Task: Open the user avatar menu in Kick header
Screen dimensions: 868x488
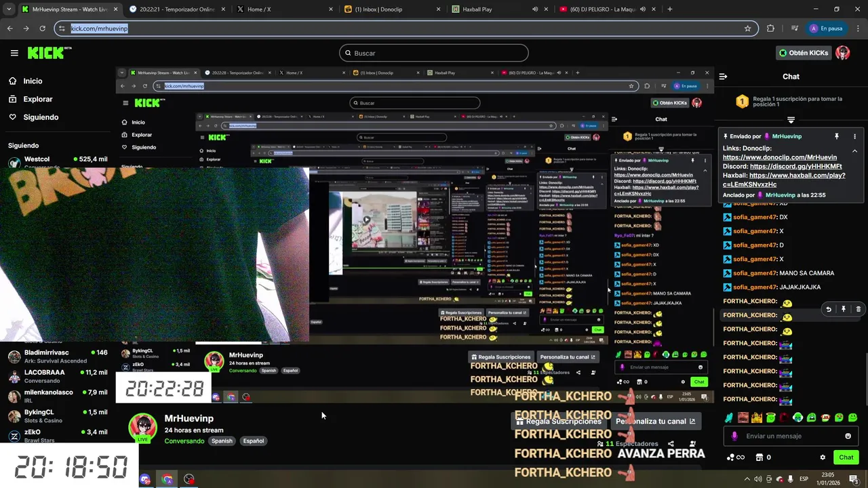Action: tap(842, 53)
